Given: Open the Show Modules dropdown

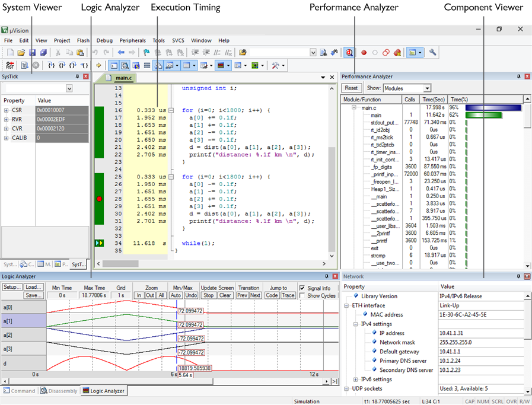Looking at the screenshot, I should click(426, 88).
